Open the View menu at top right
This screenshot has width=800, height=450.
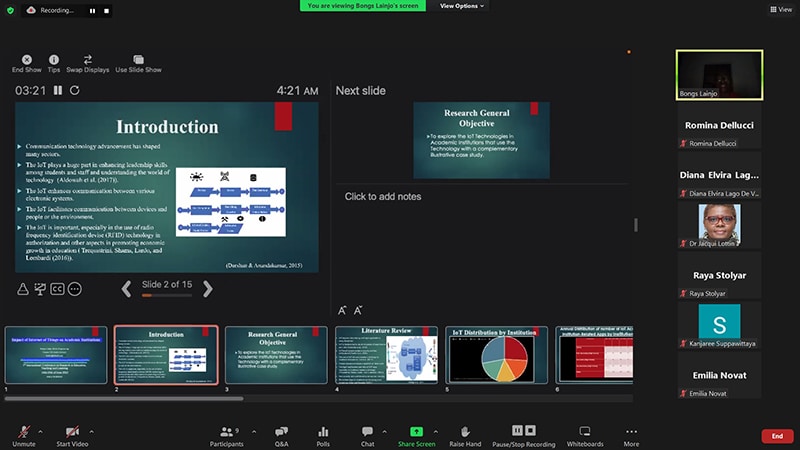779,9
